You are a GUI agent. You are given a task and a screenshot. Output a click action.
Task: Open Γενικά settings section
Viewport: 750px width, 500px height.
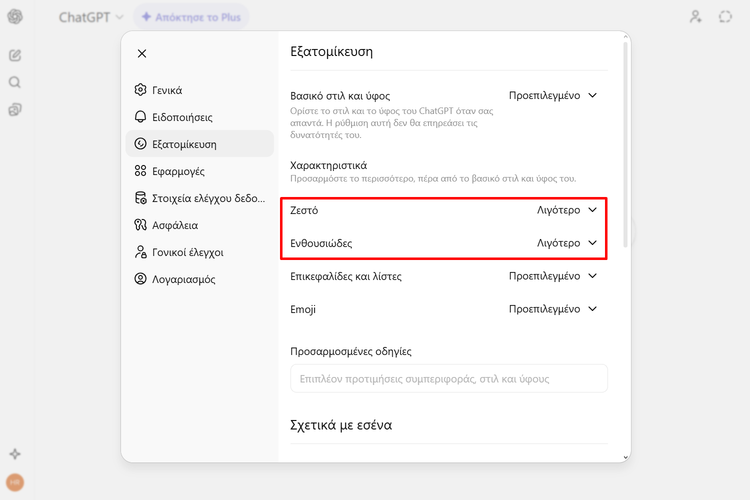(167, 90)
